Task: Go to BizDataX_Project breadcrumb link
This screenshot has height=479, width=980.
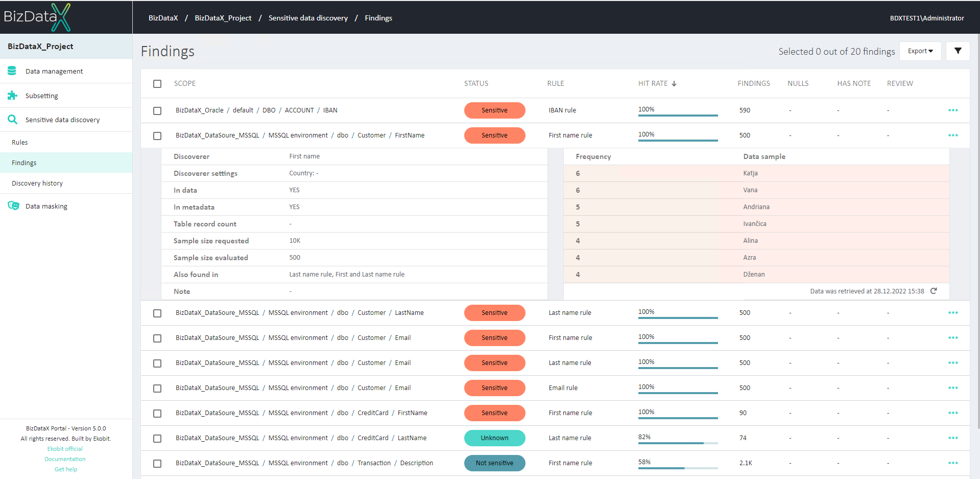Action: point(223,18)
